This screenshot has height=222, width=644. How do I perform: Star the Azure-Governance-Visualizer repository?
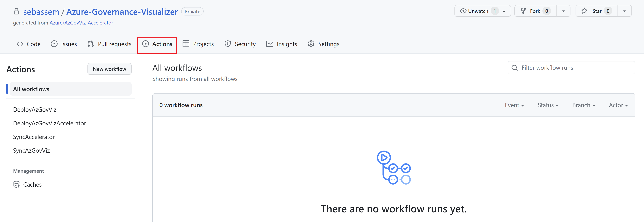click(x=596, y=11)
